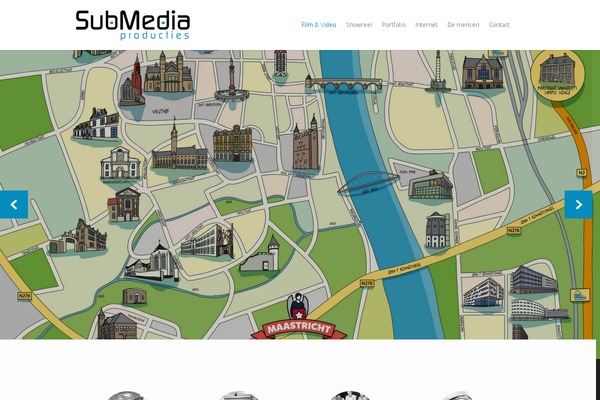Viewport: 600px width, 400px height.
Task: Advance slider with right arrow button
Action: click(579, 204)
